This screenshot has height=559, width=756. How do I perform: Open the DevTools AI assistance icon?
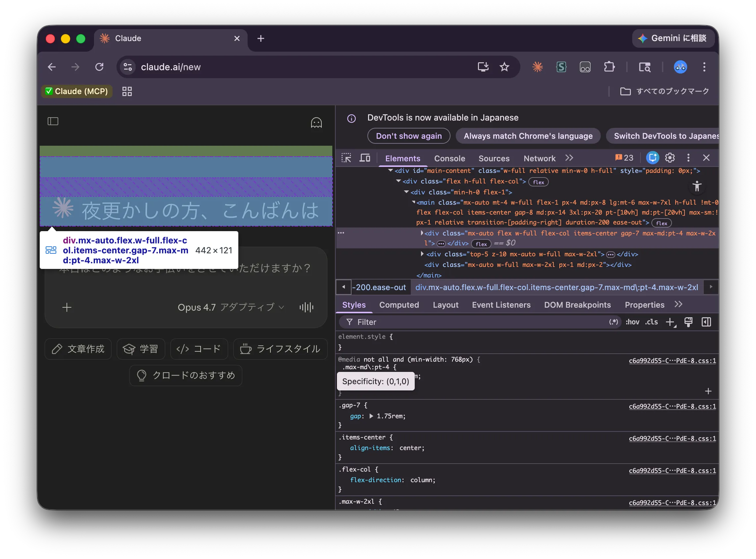pos(652,158)
